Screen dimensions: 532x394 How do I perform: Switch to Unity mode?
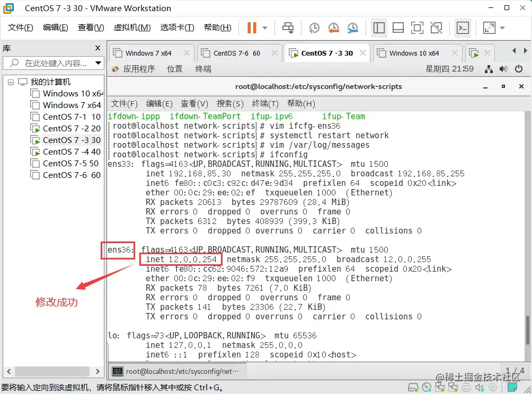[x=436, y=28]
